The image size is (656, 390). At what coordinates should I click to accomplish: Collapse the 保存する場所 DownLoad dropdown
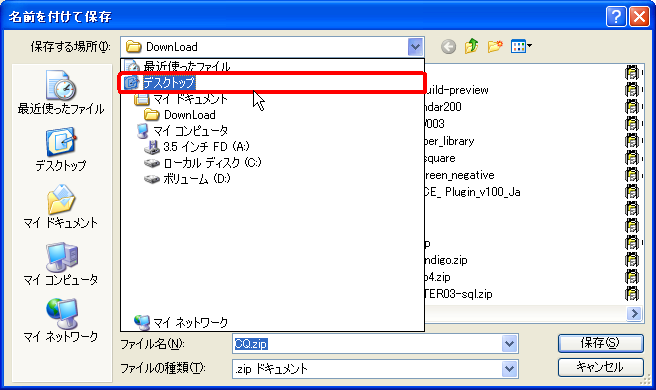(415, 47)
